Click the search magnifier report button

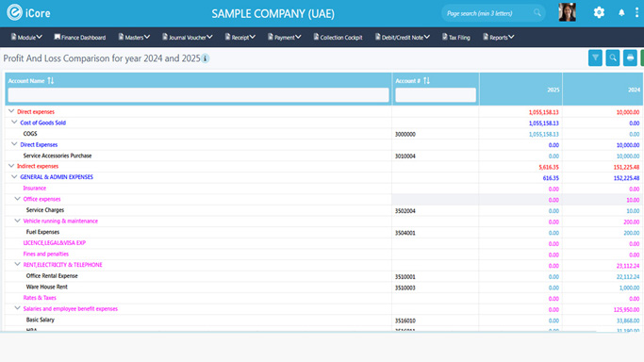(x=613, y=58)
